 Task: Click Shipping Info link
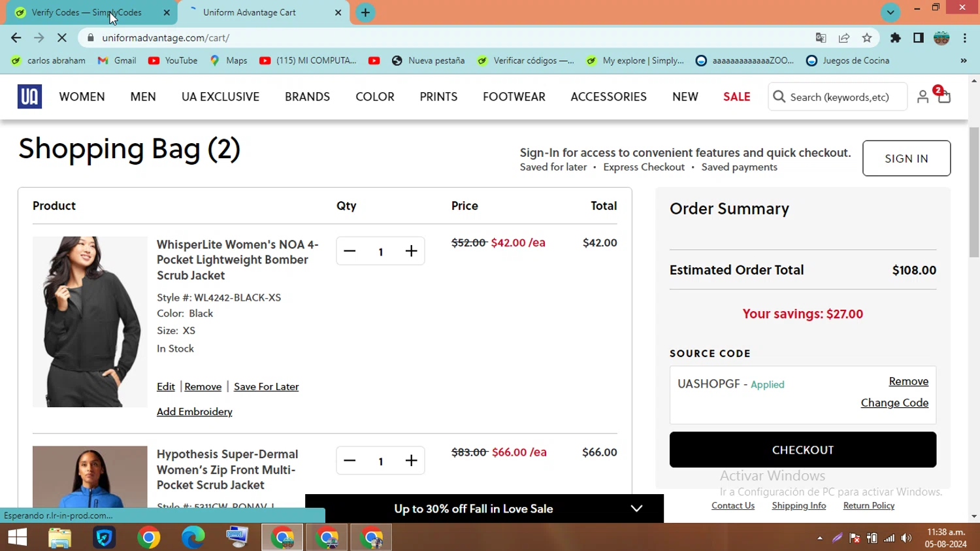tap(799, 505)
